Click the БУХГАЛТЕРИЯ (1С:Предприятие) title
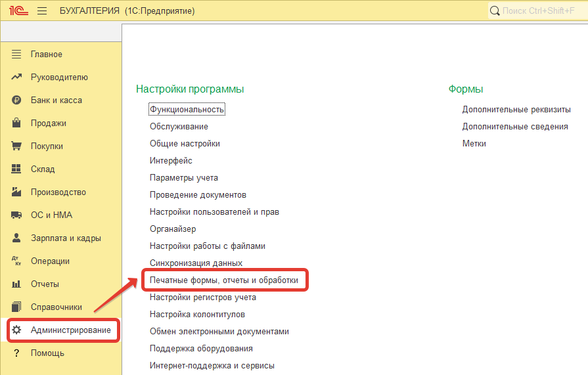This screenshot has height=375, width=588. tap(127, 11)
